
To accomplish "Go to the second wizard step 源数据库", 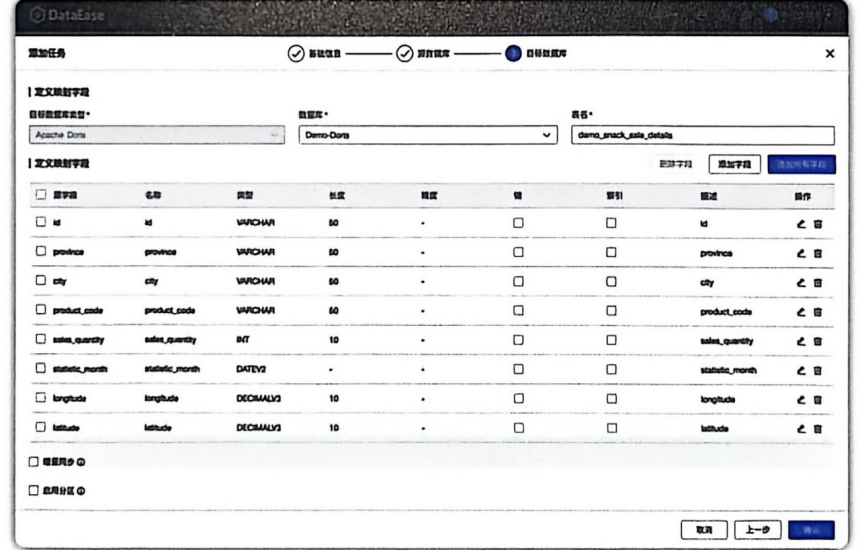I will (423, 53).
